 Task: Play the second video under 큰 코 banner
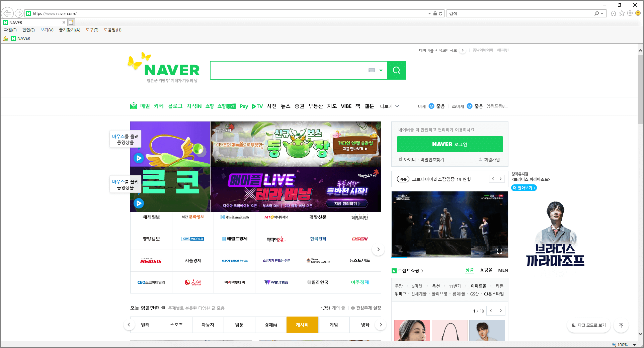click(x=139, y=203)
